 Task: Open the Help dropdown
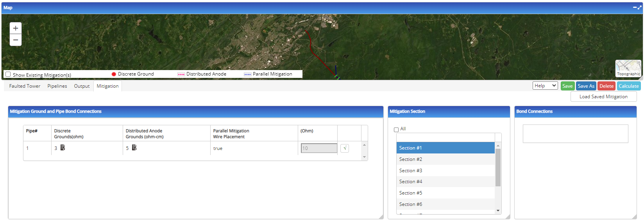point(545,86)
